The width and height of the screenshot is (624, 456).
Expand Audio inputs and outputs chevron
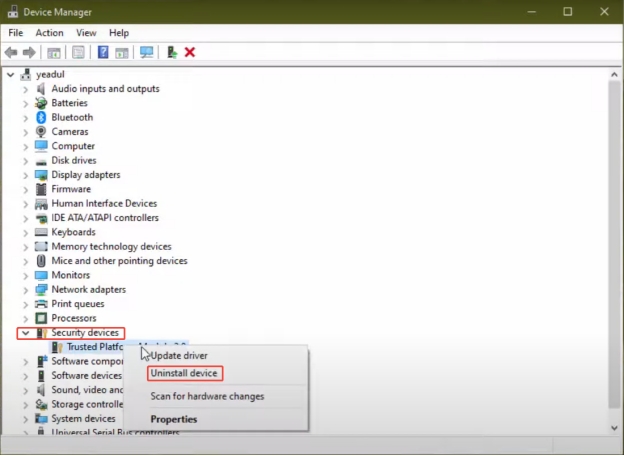tap(25, 89)
